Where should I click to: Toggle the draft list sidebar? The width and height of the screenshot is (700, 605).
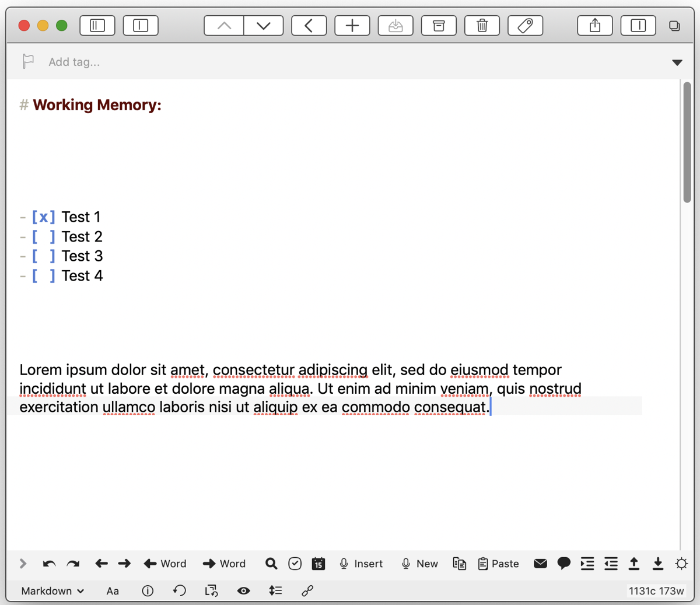[97, 26]
